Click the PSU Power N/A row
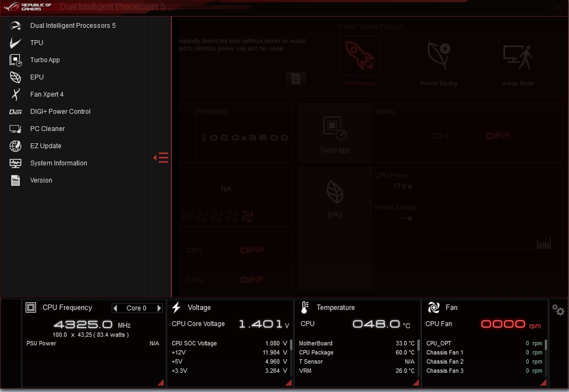This screenshot has width=569, height=392. 93,343
